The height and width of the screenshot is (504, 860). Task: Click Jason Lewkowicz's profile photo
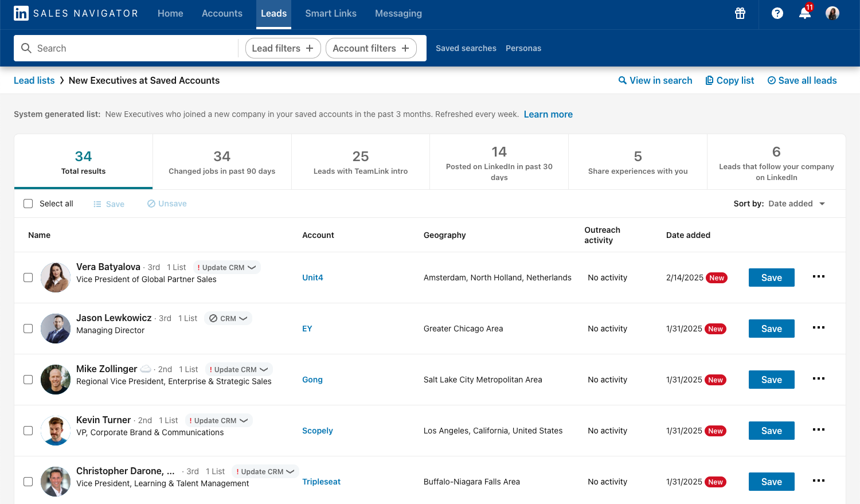[x=56, y=329]
